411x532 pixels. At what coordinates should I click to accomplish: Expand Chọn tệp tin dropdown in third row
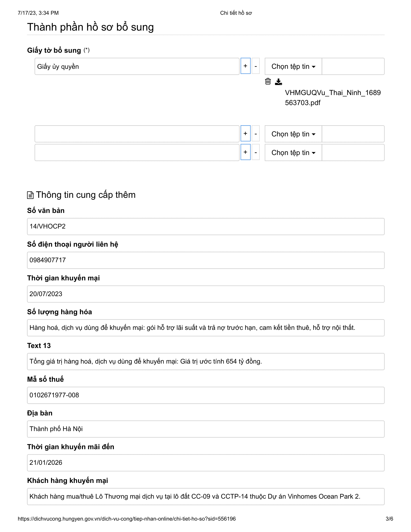[x=294, y=153]
